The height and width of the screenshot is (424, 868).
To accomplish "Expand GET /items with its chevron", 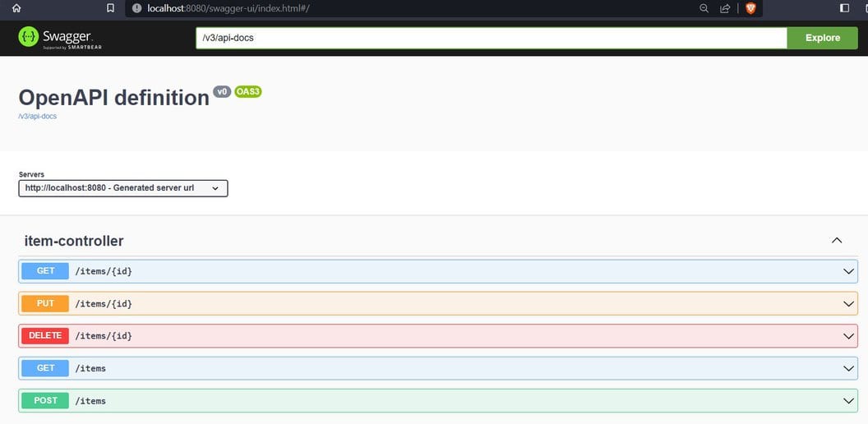I will [848, 368].
